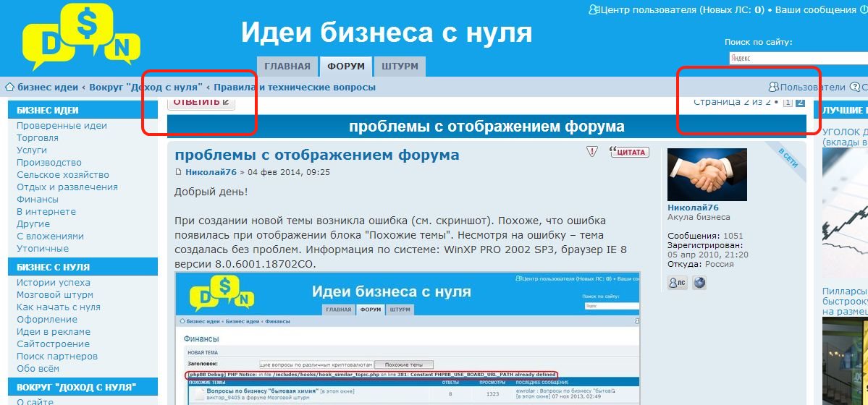Screen dimensions: 868x405
Task: Open the handshake avatar of Николай76
Action: pyautogui.click(x=696, y=174)
